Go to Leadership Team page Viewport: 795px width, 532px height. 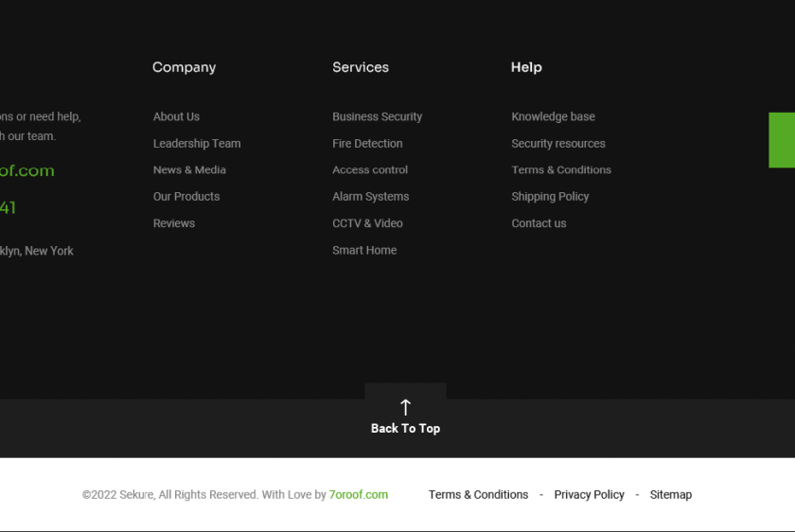[197, 143]
